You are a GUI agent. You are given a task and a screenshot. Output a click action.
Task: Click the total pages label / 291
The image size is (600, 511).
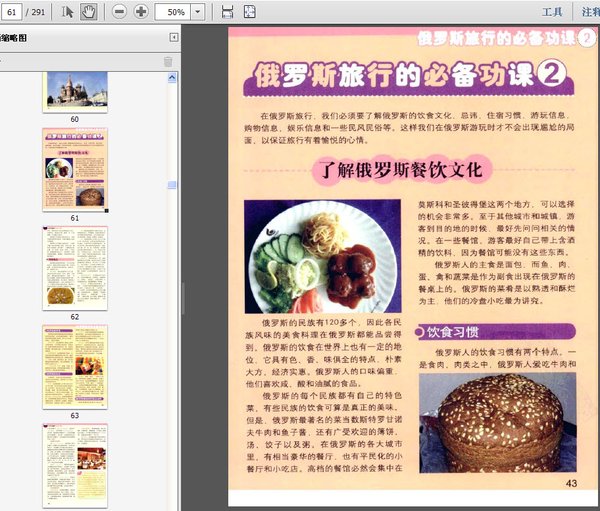[35, 12]
